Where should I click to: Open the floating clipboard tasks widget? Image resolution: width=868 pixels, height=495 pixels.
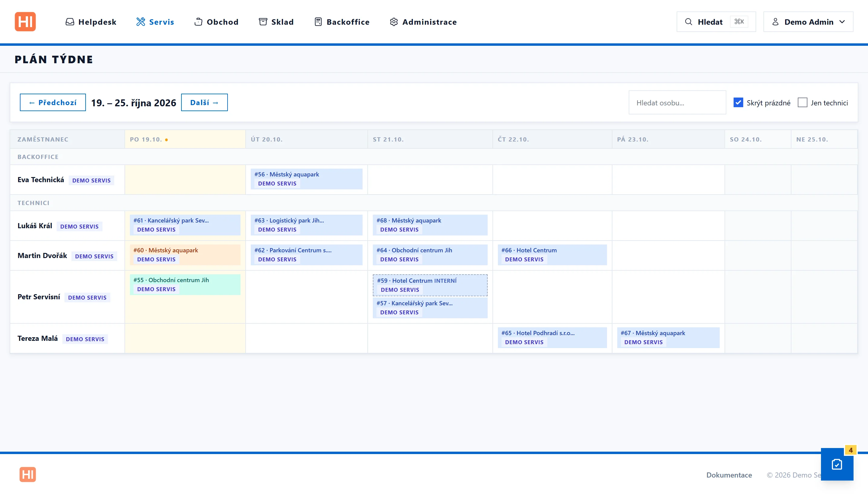pos(837,464)
